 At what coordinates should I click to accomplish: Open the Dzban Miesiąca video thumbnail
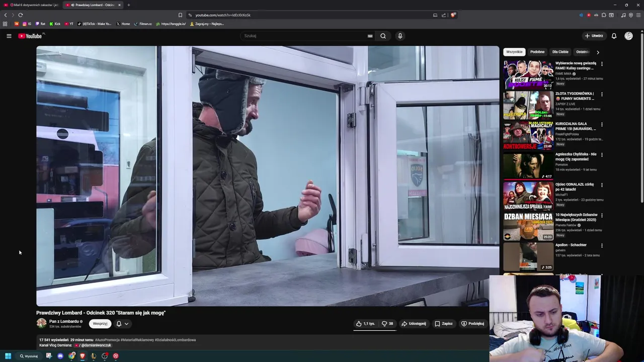tap(528, 226)
